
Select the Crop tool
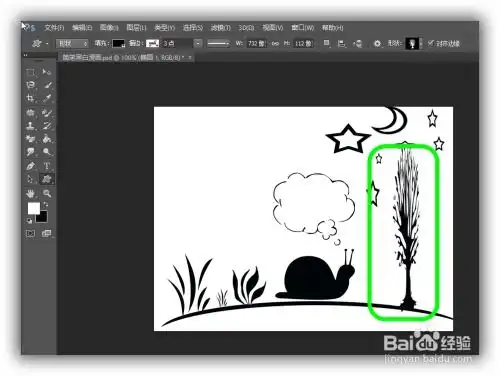[30, 98]
